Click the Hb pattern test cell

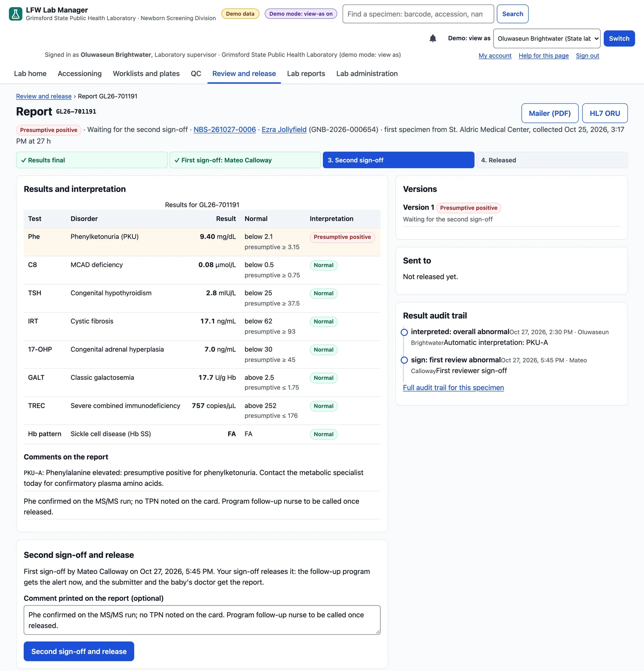[x=45, y=434]
